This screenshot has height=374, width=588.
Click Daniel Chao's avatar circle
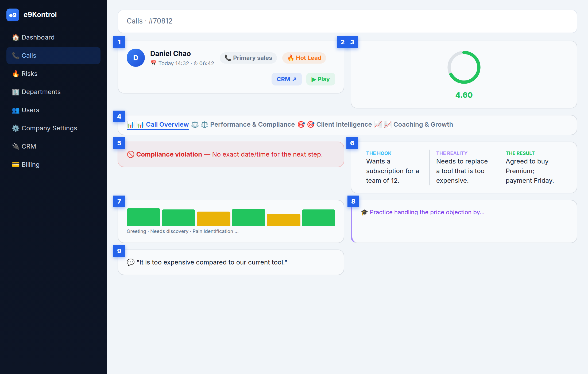pyautogui.click(x=136, y=58)
